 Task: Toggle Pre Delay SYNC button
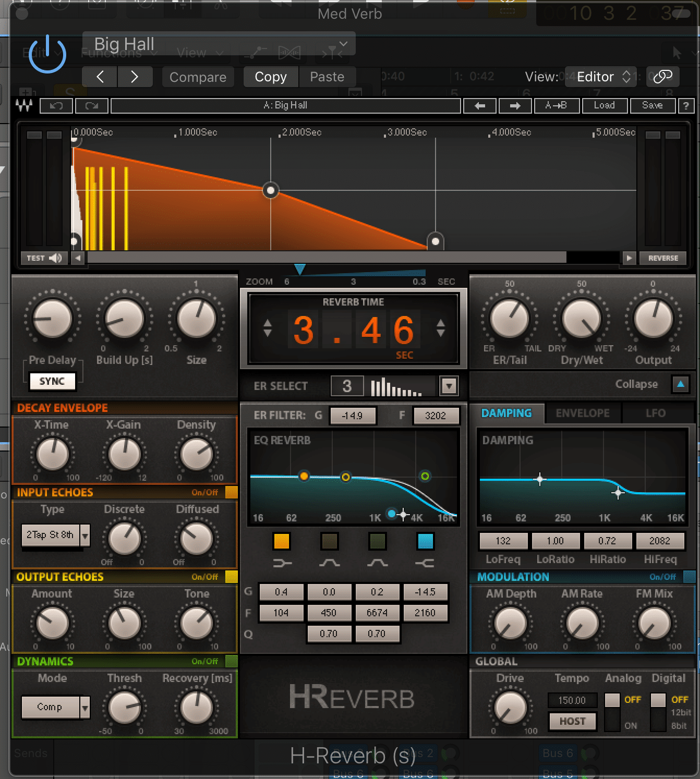[x=52, y=381]
